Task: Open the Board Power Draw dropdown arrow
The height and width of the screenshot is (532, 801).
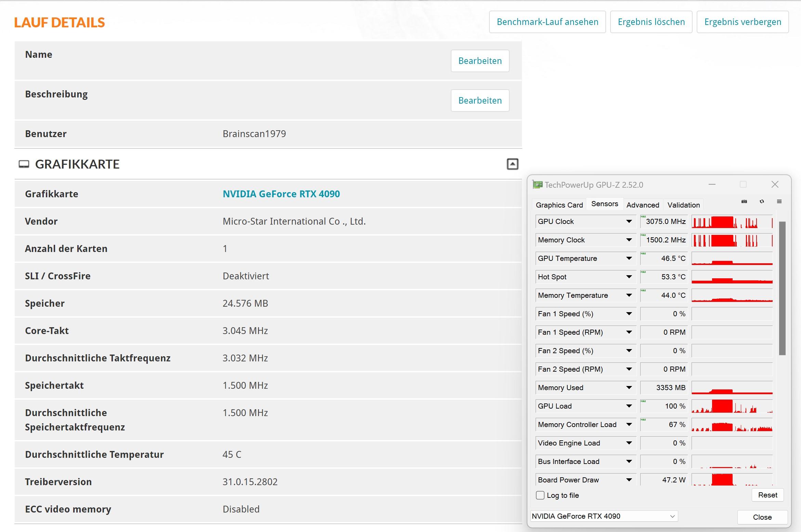Action: click(629, 480)
